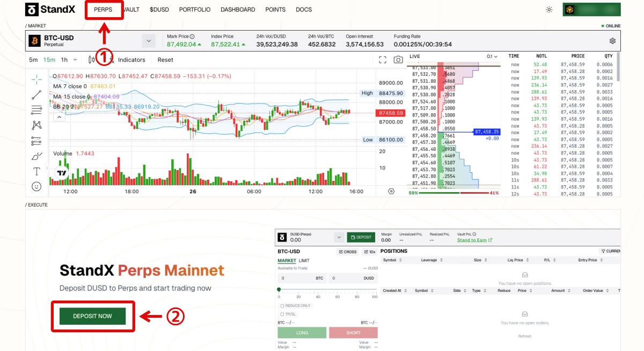Open the DUSD (Perps) account dropdown
This screenshot has width=644, height=351.
coord(339,237)
